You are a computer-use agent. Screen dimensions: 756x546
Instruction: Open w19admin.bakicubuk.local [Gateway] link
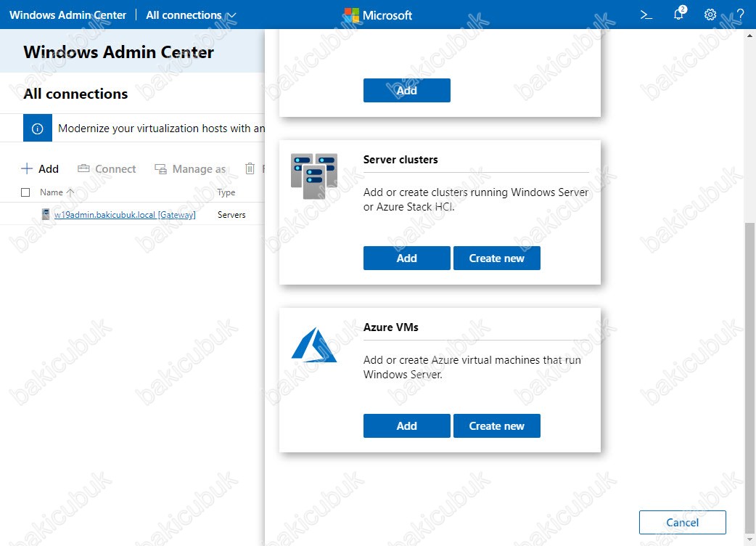[125, 215]
